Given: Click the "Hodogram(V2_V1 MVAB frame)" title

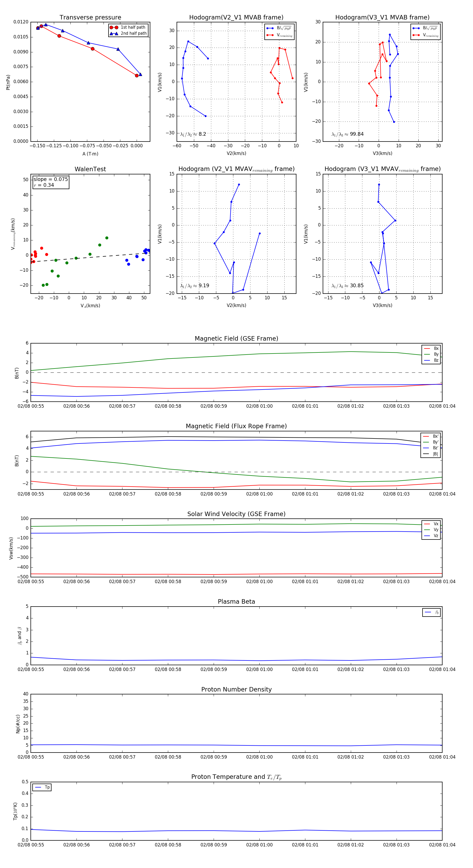Looking at the screenshot, I should click(236, 18).
